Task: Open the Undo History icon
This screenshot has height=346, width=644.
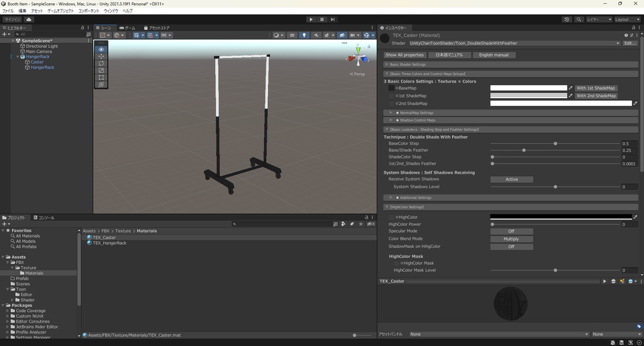Action: click(567, 20)
